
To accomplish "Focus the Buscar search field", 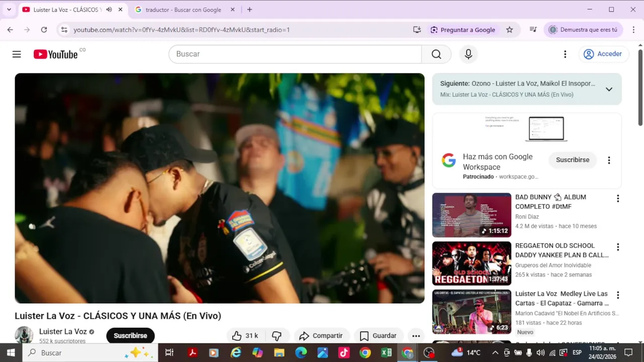I will point(295,54).
